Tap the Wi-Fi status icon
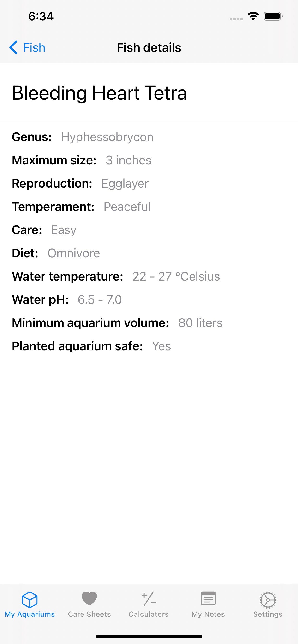The image size is (298, 644). 253,17
